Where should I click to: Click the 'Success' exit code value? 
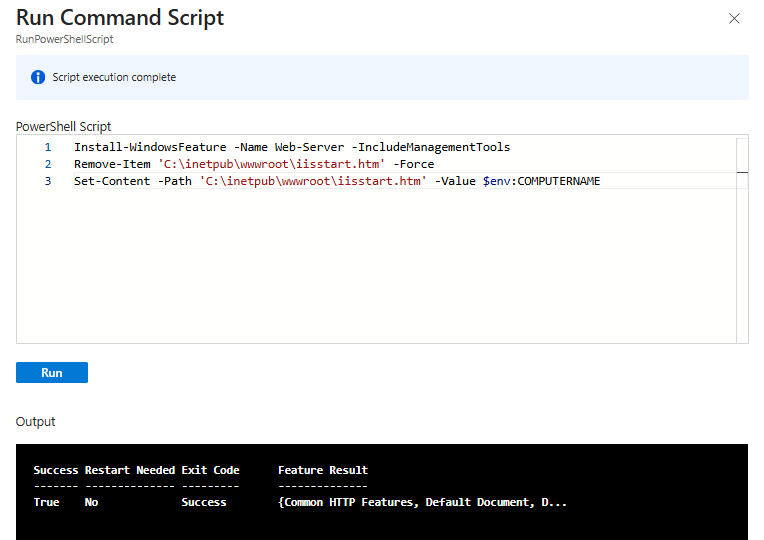pos(204,502)
